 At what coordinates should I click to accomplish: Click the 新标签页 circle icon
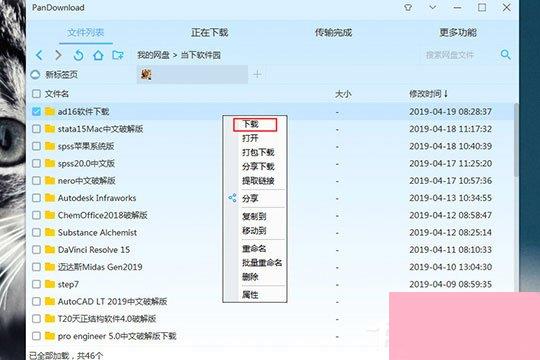(x=35, y=74)
